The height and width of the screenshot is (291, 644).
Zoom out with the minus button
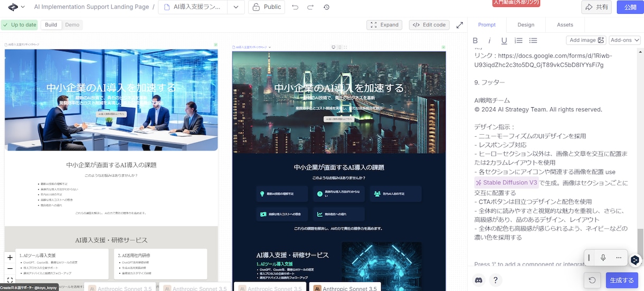click(10, 268)
